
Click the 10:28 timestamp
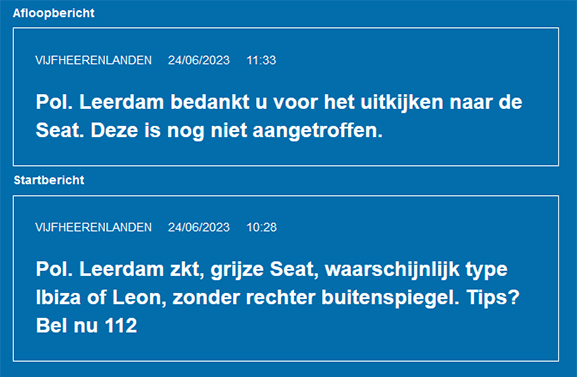point(262,227)
